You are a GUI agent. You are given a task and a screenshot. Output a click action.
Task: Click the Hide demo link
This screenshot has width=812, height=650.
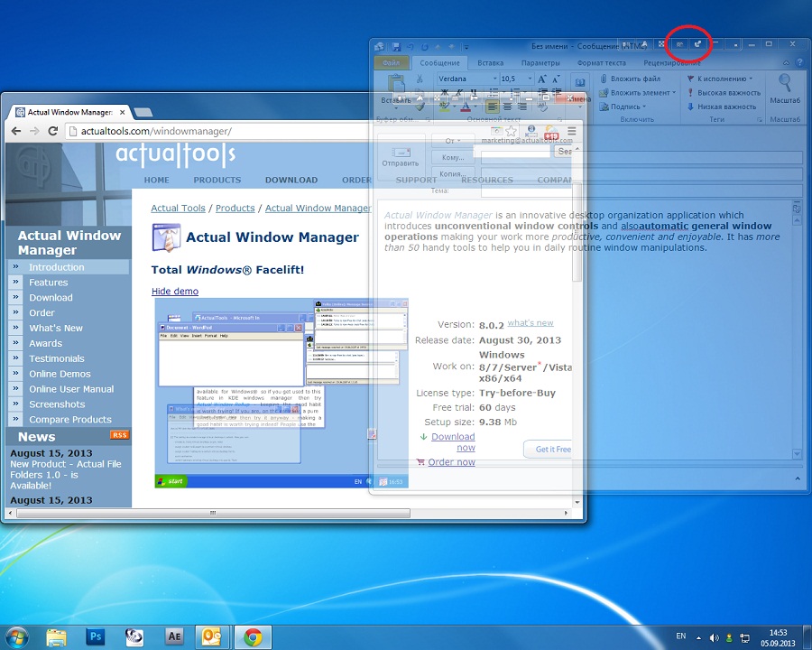tap(175, 292)
